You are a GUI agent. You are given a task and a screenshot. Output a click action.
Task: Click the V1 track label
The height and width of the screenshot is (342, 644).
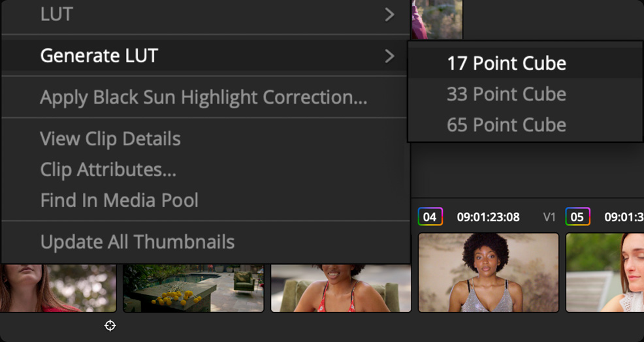(549, 217)
